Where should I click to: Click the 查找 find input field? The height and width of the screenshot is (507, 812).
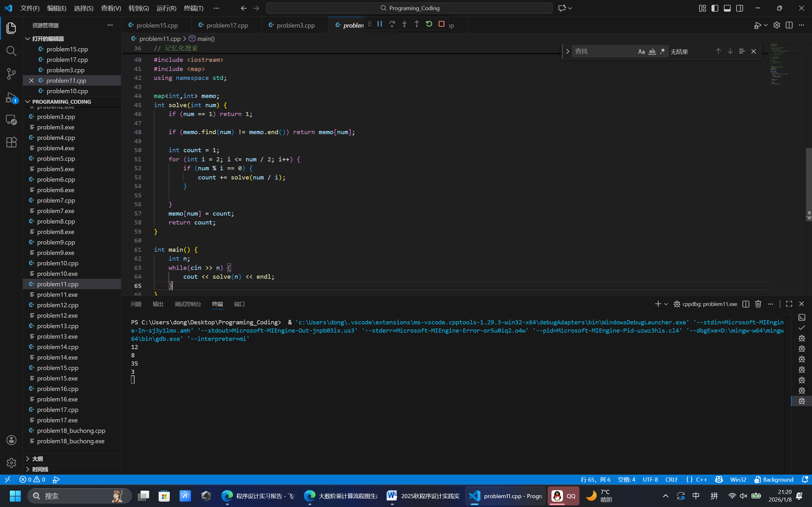[x=603, y=51]
